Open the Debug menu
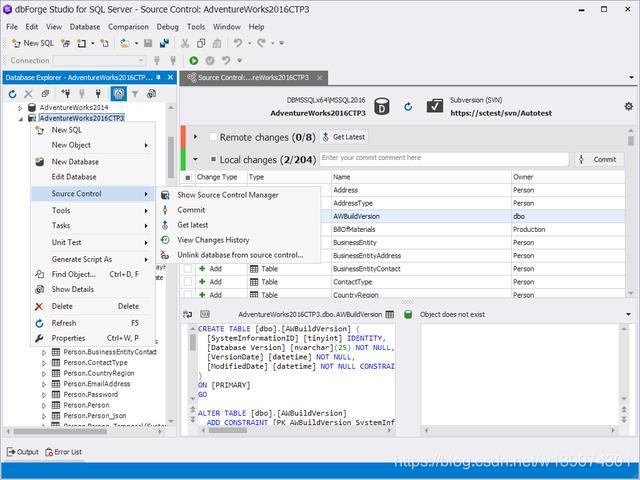The height and width of the screenshot is (480, 640). pyautogui.click(x=167, y=27)
